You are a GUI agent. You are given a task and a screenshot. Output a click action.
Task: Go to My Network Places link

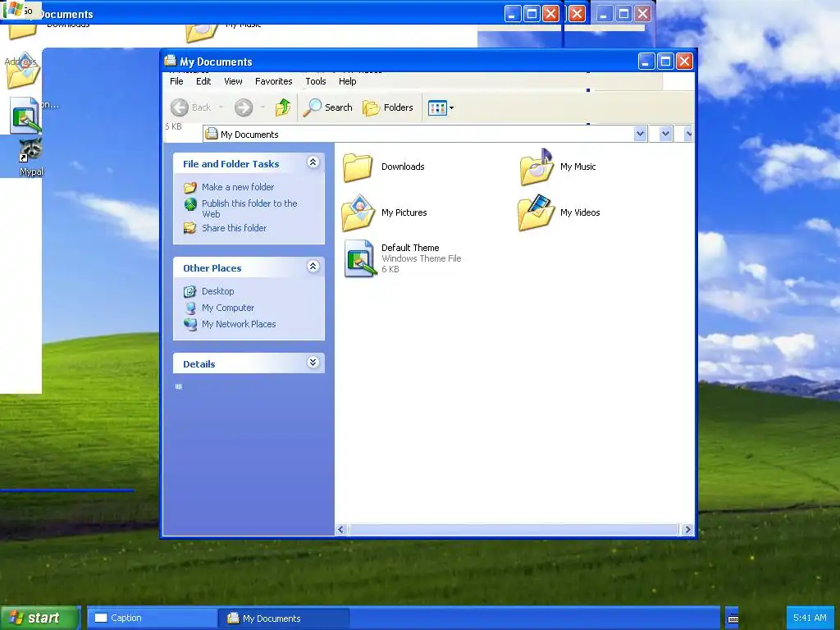(x=239, y=324)
